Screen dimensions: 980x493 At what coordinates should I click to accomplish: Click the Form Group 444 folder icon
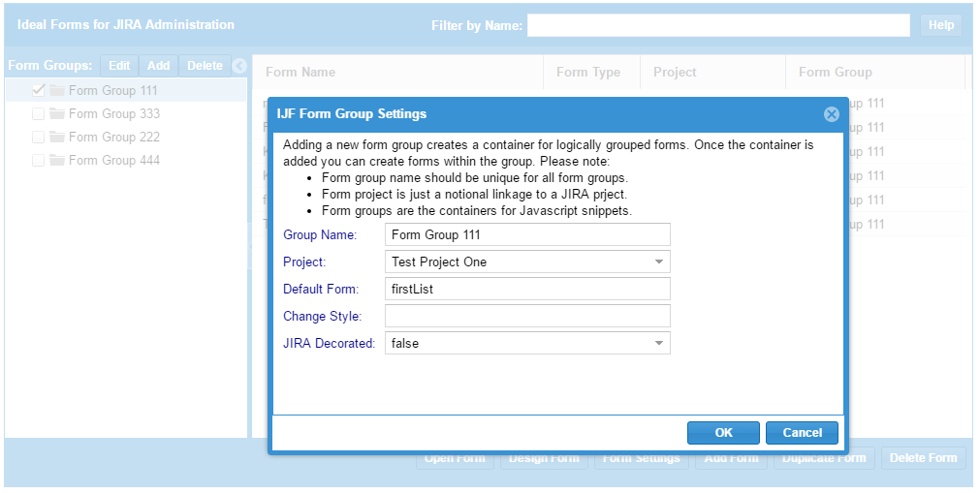[x=57, y=160]
